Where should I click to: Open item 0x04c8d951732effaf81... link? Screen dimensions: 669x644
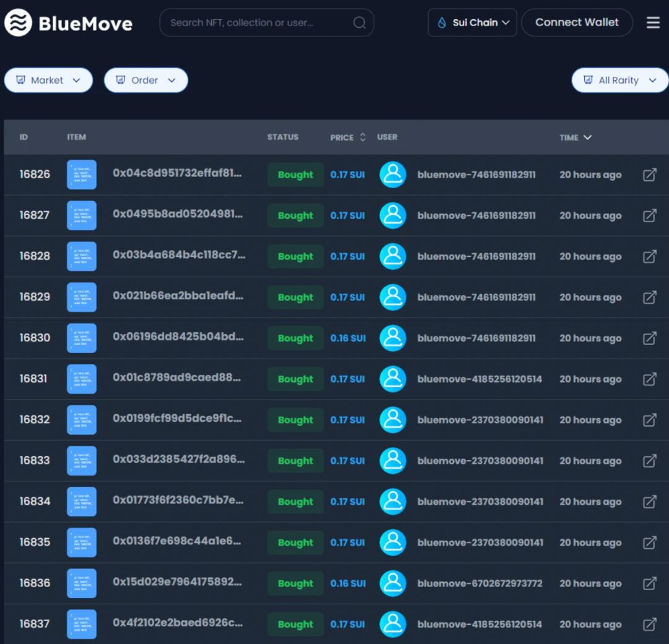pyautogui.click(x=177, y=173)
